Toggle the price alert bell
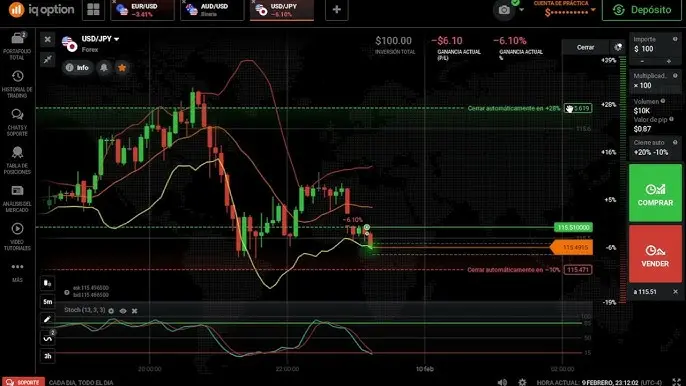Image resolution: width=686 pixels, height=386 pixels. pos(104,67)
